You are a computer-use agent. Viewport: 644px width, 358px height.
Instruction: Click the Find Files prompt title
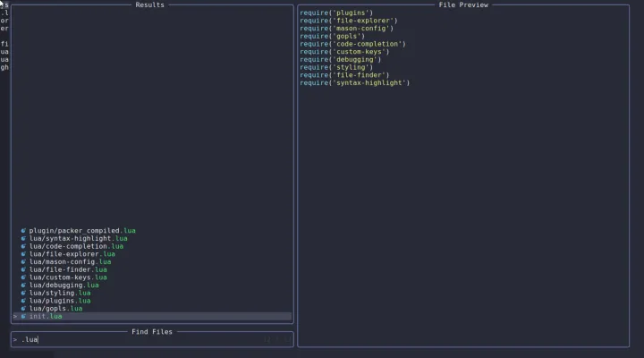point(152,332)
